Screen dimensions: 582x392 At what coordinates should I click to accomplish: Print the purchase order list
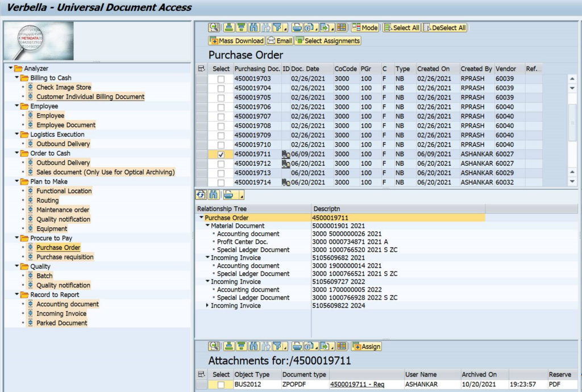pyautogui.click(x=296, y=27)
